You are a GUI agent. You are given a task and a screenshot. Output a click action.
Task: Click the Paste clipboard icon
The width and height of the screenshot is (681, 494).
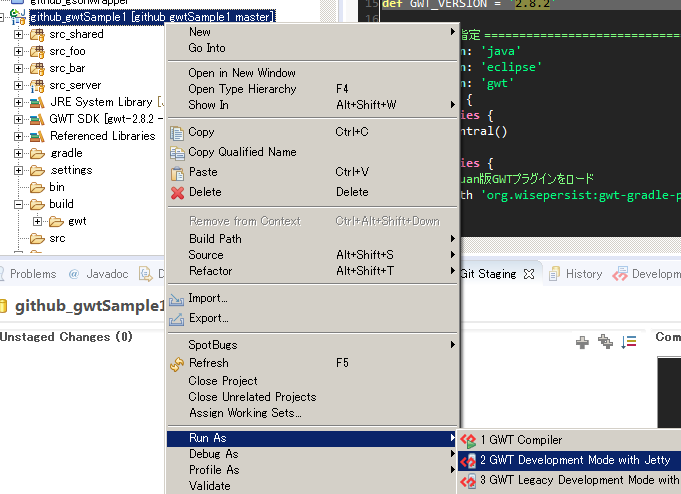tap(177, 173)
